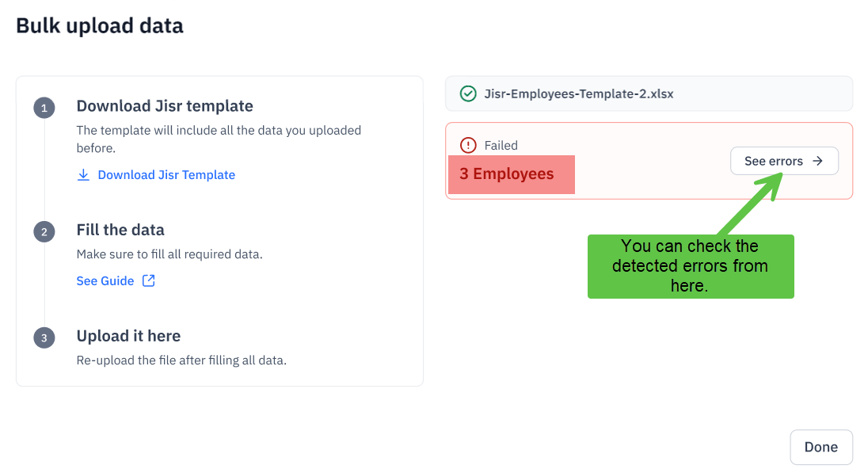
Task: Click the right arrow inside See errors
Action: 818,161
